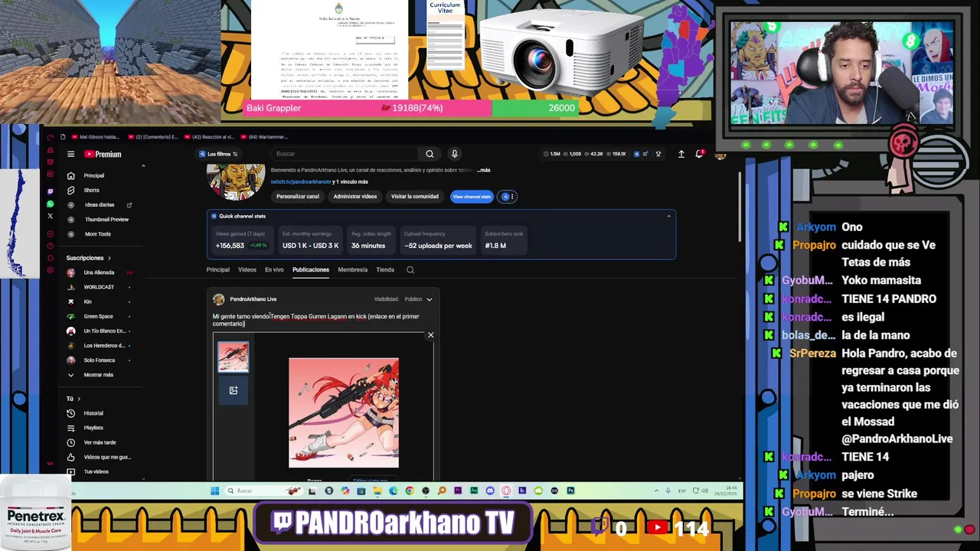Click the Twitch icon in browser sidebar
This screenshot has height=551, width=980.
(x=51, y=191)
